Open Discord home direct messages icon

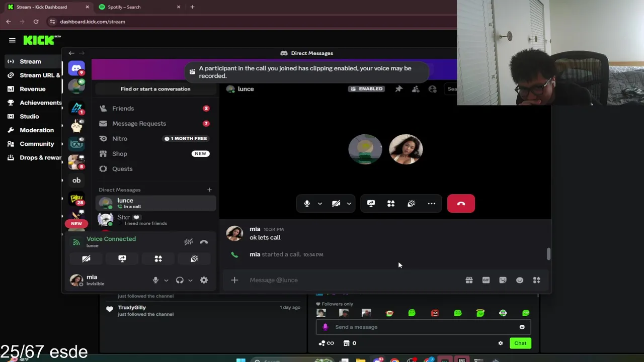click(x=76, y=68)
